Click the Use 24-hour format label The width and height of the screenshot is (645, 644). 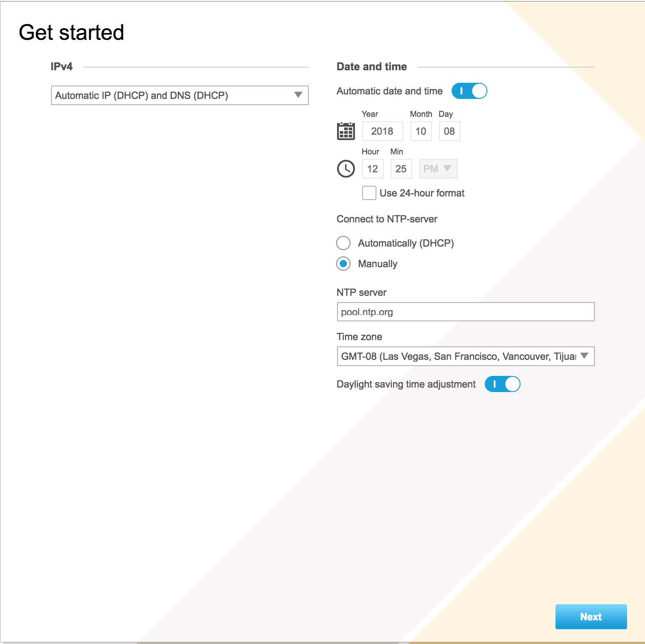tap(422, 193)
